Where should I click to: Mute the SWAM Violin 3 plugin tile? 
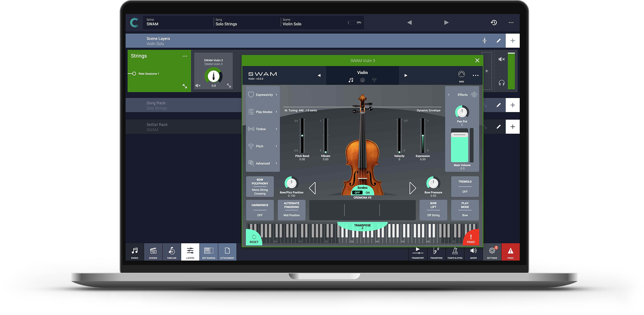(x=198, y=86)
